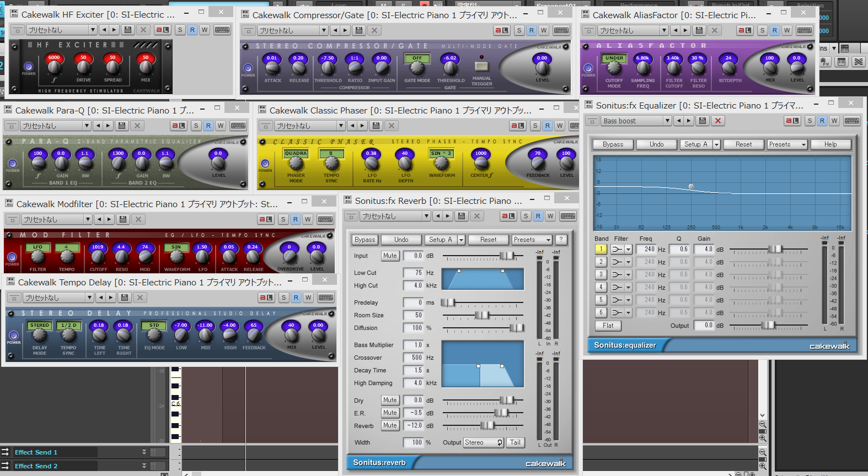Open keyboard icon in Tempo Delay window
868x476 pixels.
[326, 297]
